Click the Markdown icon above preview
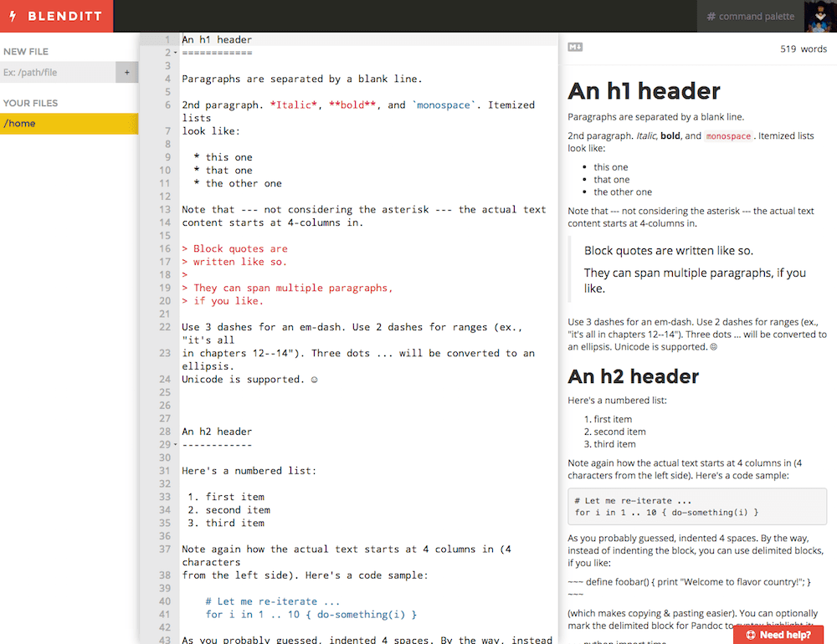Screen dimensions: 837x644 pyautogui.click(x=575, y=47)
